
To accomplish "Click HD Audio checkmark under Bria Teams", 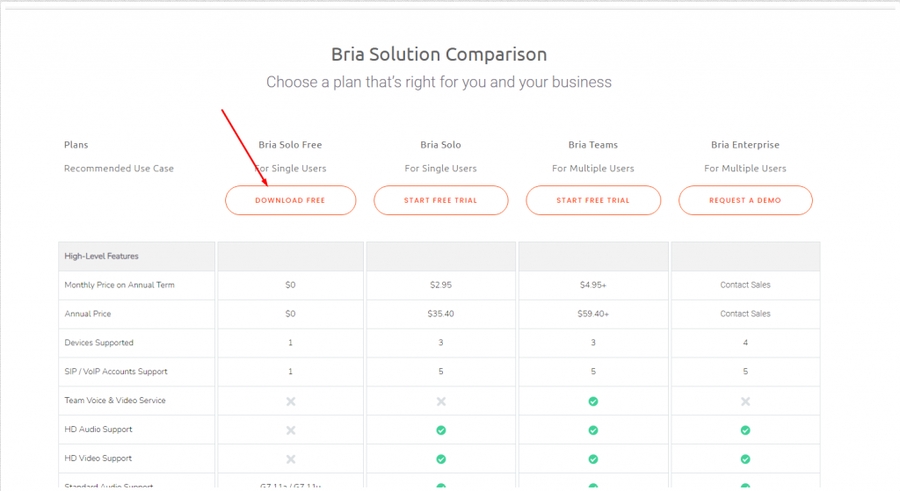I will tap(593, 430).
